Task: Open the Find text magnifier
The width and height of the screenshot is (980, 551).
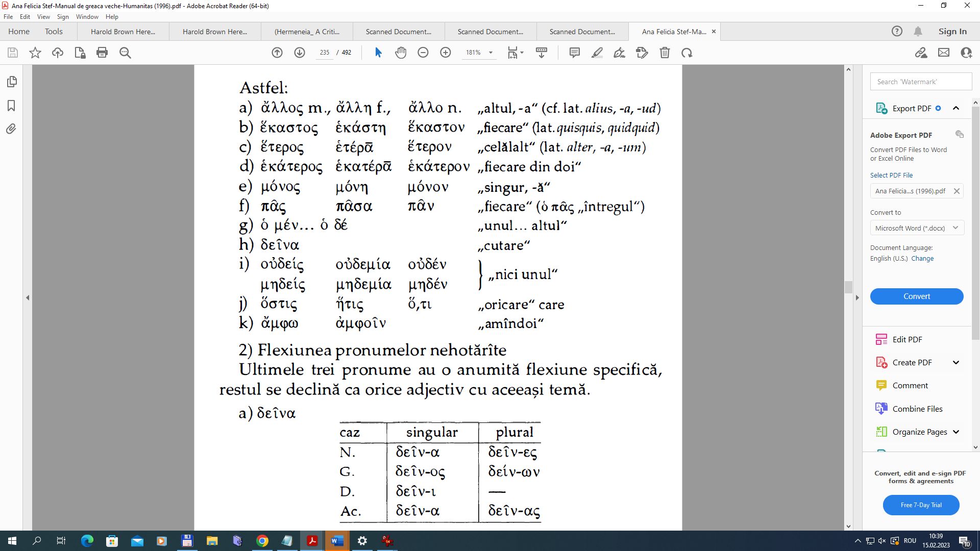Action: point(125,53)
